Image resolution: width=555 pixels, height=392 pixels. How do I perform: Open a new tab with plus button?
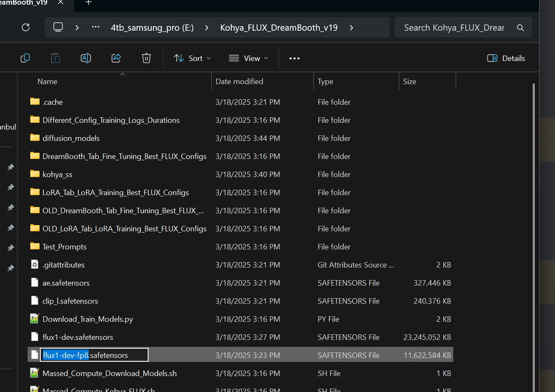pos(88,3)
